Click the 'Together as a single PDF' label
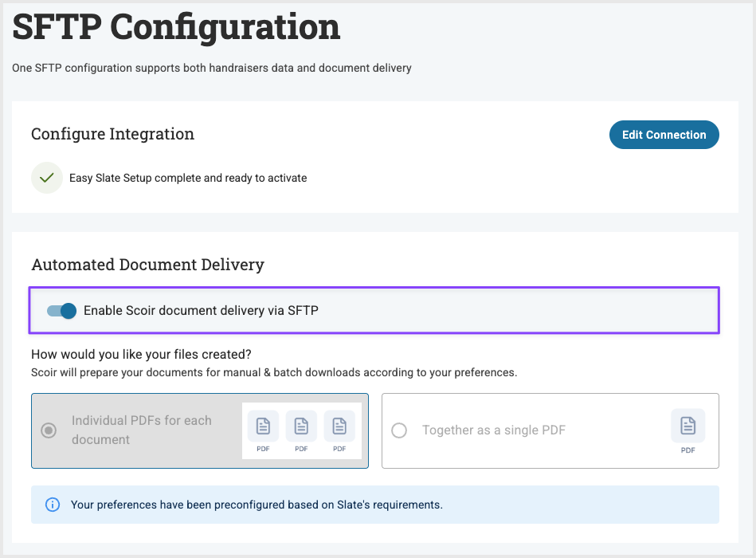This screenshot has width=756, height=558. tap(494, 430)
